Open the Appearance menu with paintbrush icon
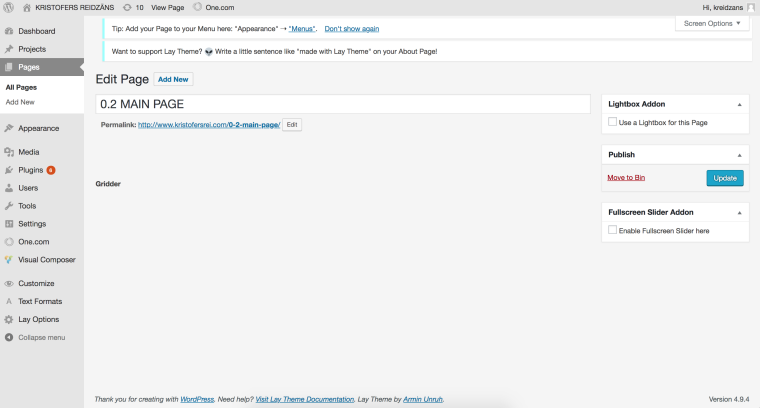 click(38, 128)
